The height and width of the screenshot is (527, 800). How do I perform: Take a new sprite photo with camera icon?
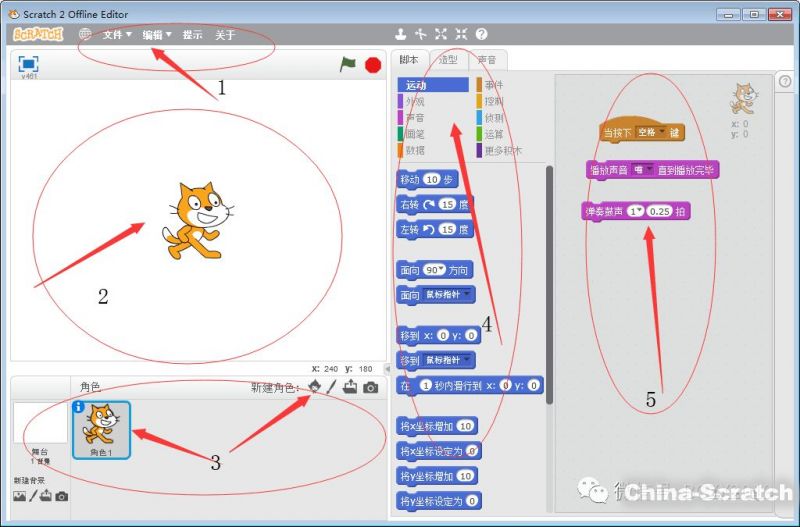(371, 387)
